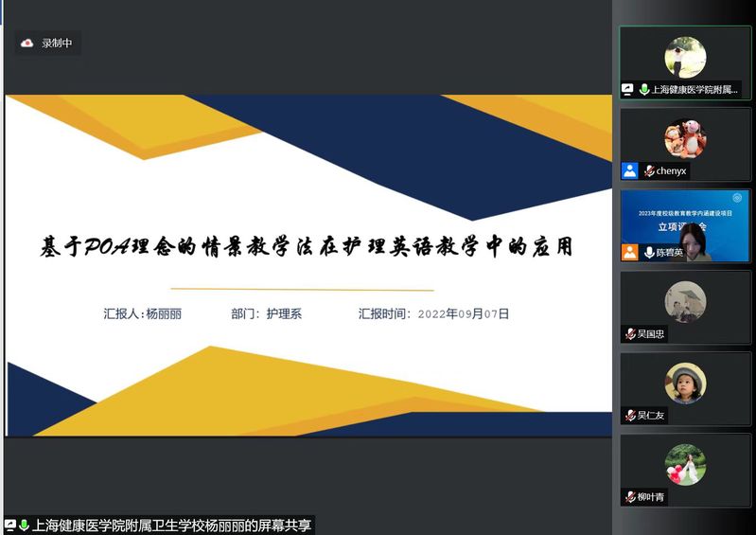The height and width of the screenshot is (535, 756).
Task: Click the screen share icon in bottom label
Action: click(x=9, y=526)
